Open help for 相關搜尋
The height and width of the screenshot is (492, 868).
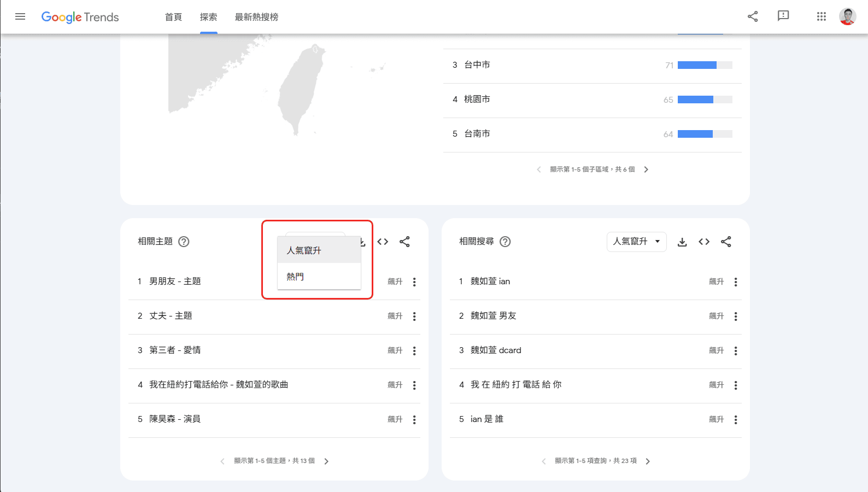506,242
